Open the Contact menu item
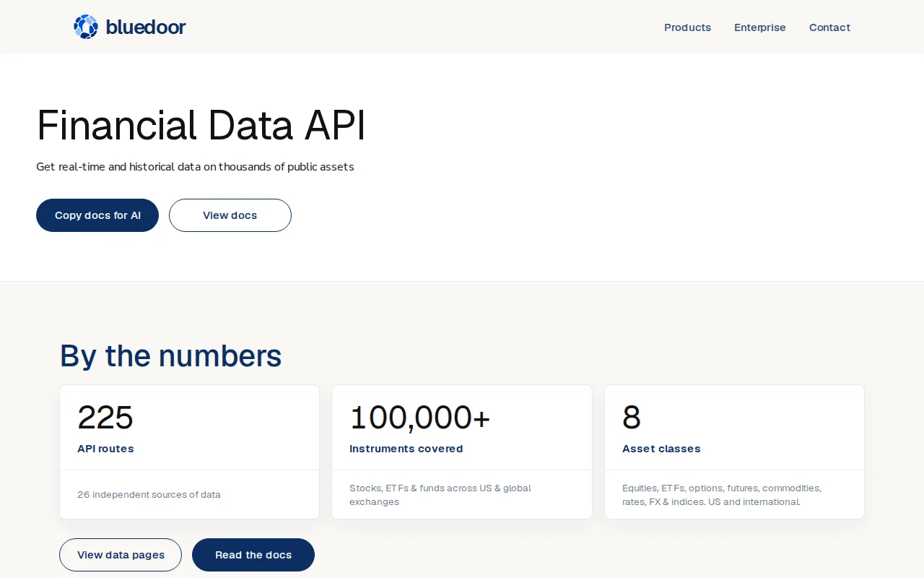 click(x=829, y=27)
